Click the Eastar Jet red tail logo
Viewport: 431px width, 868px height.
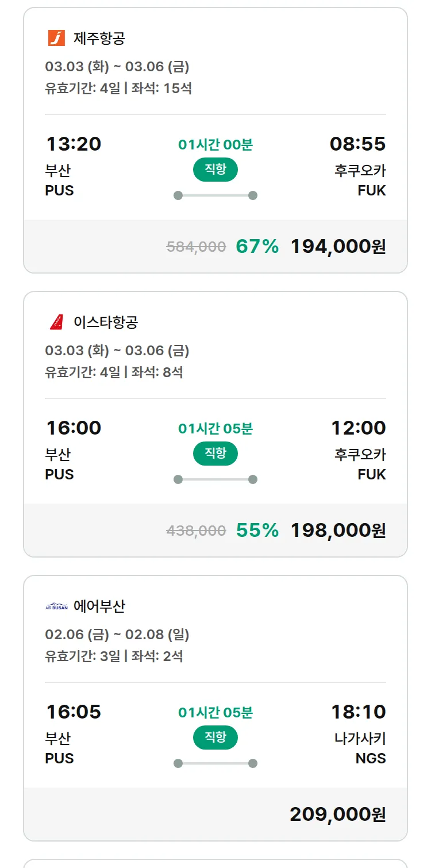point(56,322)
